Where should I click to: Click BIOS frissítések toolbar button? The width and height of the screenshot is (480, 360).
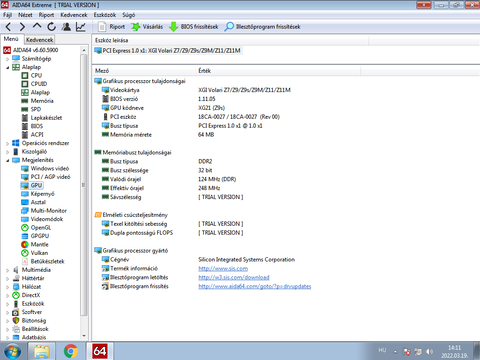[x=194, y=27]
